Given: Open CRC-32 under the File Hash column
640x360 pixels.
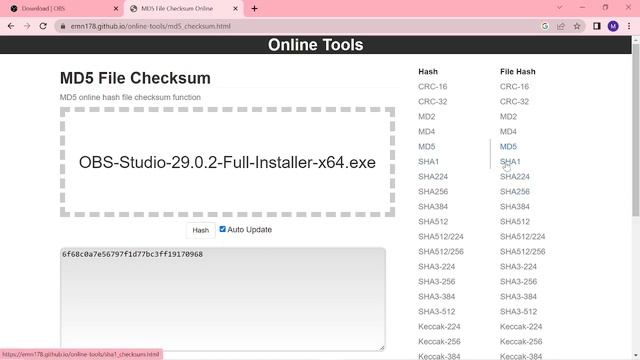Looking at the screenshot, I should click(514, 102).
